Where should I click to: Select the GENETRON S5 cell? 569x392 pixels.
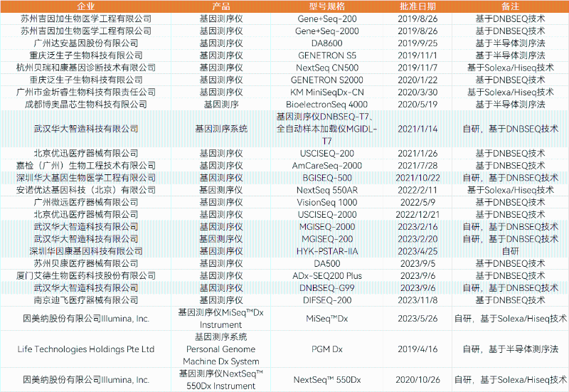pyautogui.click(x=326, y=55)
